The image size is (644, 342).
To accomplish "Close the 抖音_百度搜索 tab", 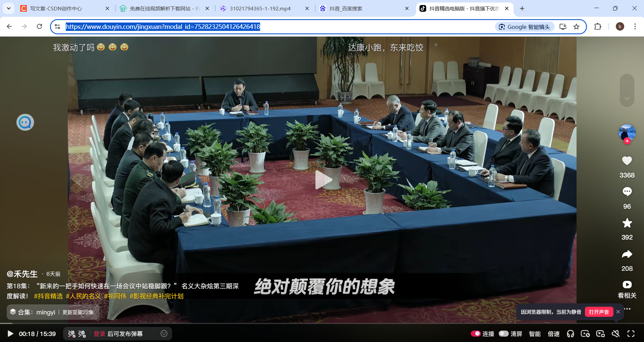I will coord(407,8).
